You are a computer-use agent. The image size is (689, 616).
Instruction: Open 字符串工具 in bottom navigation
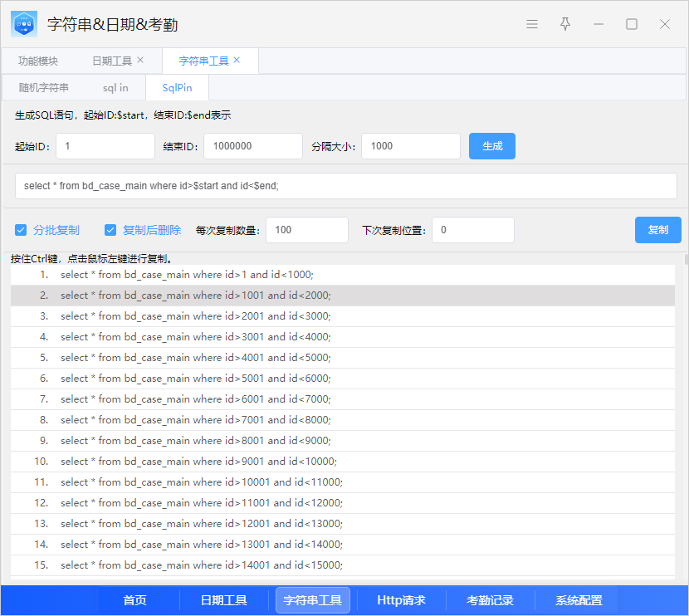click(x=313, y=600)
